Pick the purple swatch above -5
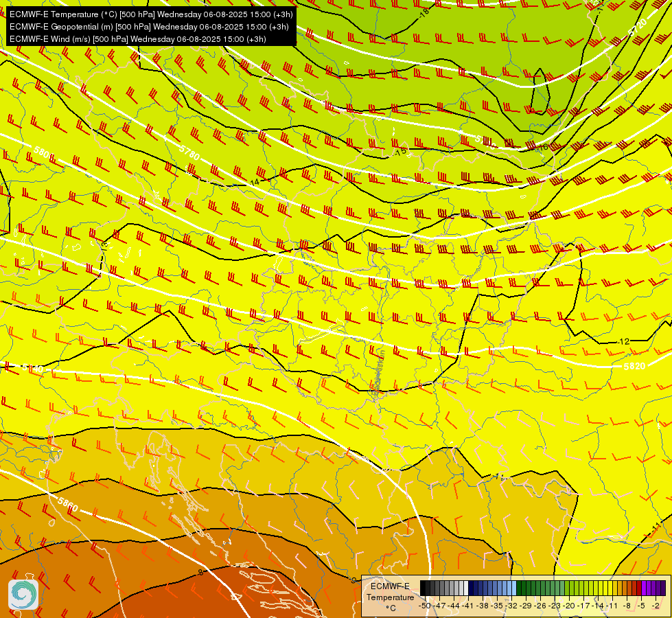The image size is (672, 618). [644, 588]
